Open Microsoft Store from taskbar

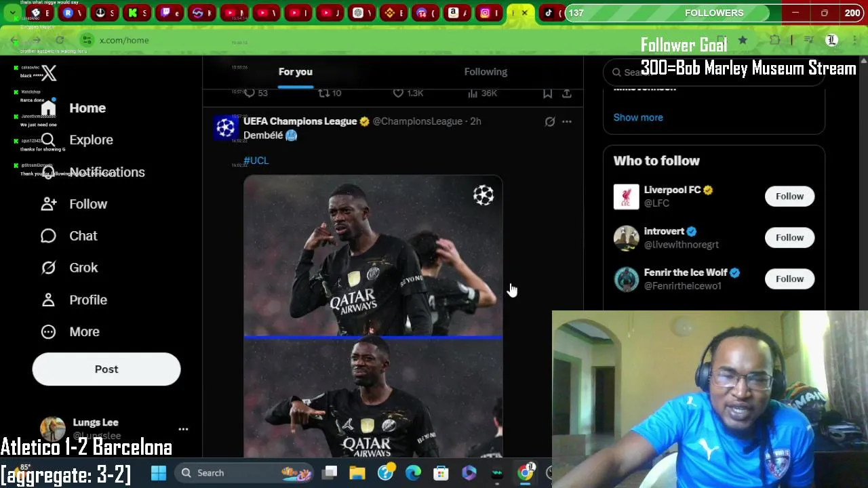click(441, 473)
